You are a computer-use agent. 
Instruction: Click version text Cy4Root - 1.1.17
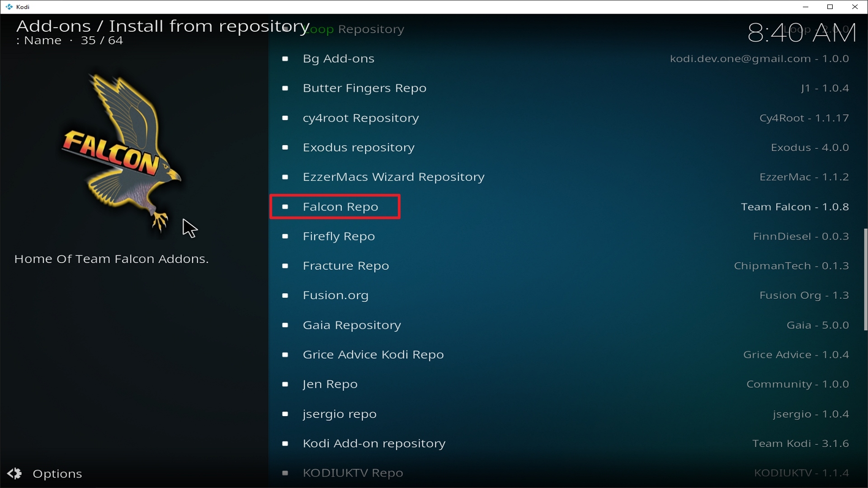point(804,118)
